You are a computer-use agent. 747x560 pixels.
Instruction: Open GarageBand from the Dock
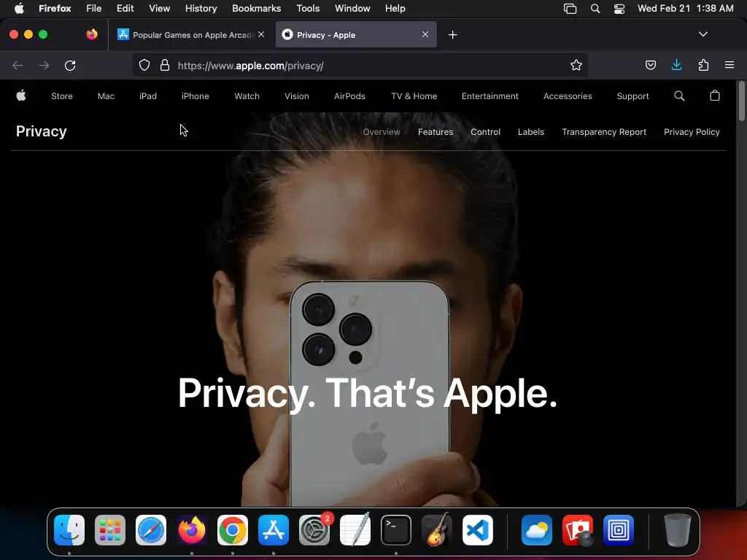coord(437,529)
